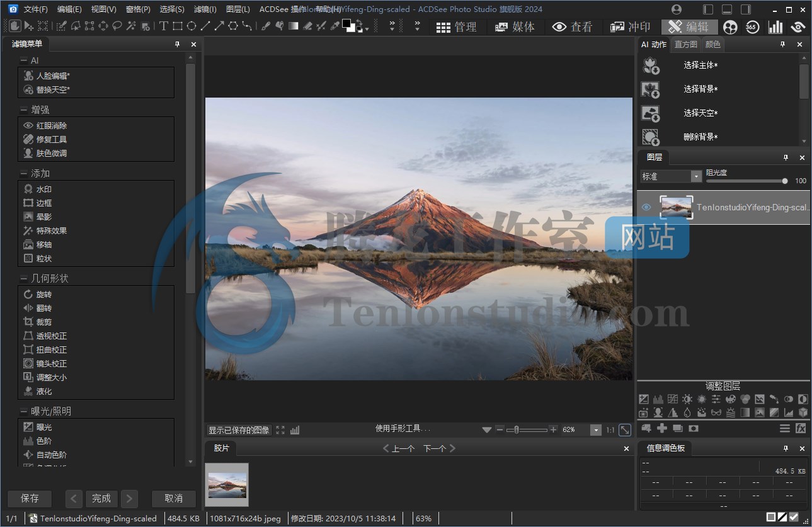Screen dimensions: 812x527
Task: Add a Color Palette adjustment layer
Action: [731, 399]
